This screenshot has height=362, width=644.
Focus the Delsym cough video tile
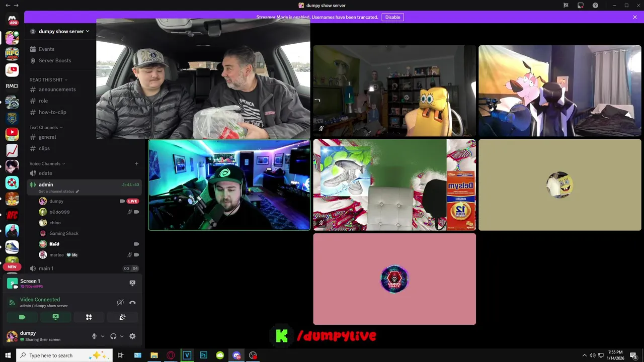point(394,185)
